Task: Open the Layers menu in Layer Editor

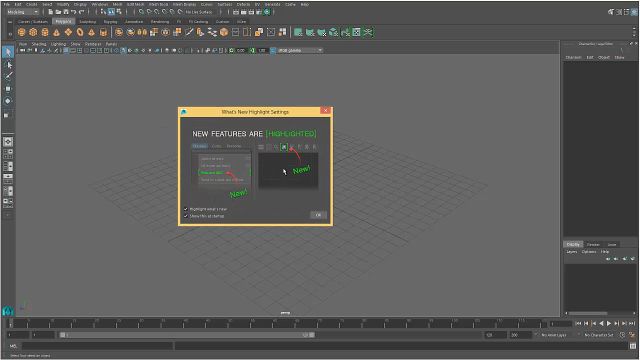Action: 571,252
